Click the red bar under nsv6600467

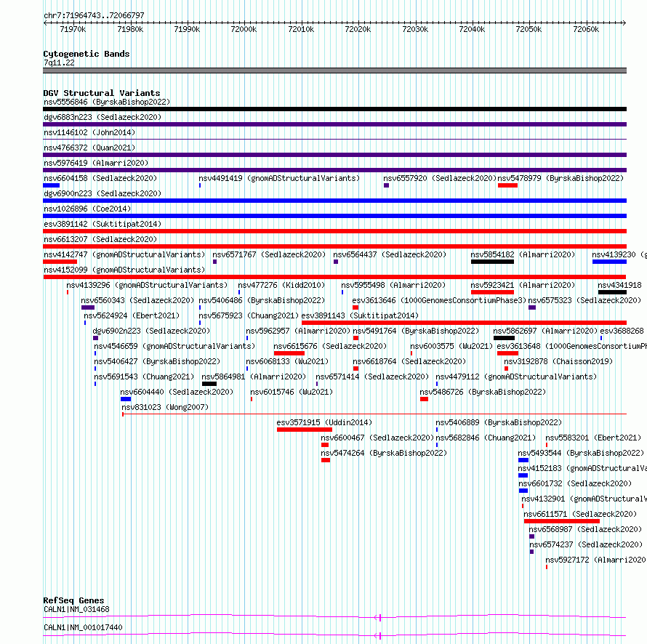coord(325,445)
